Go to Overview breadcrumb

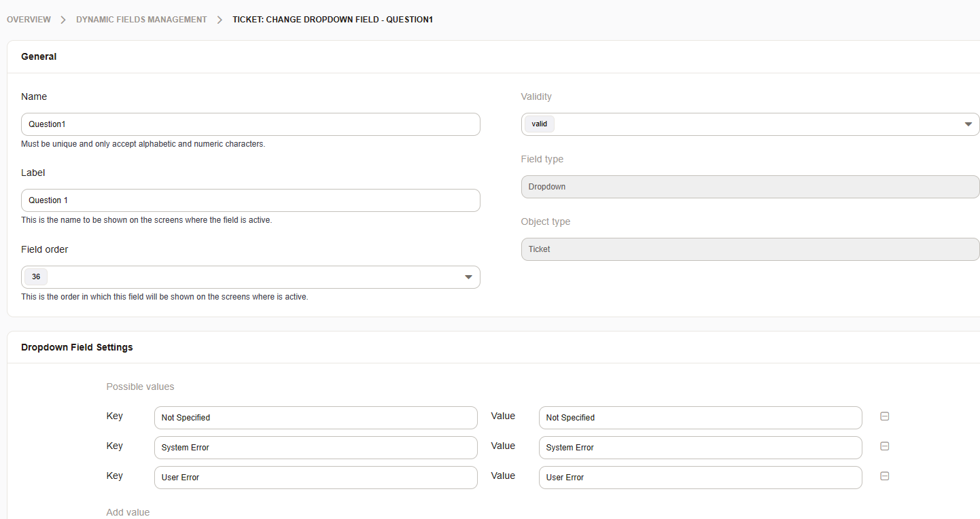(29, 20)
